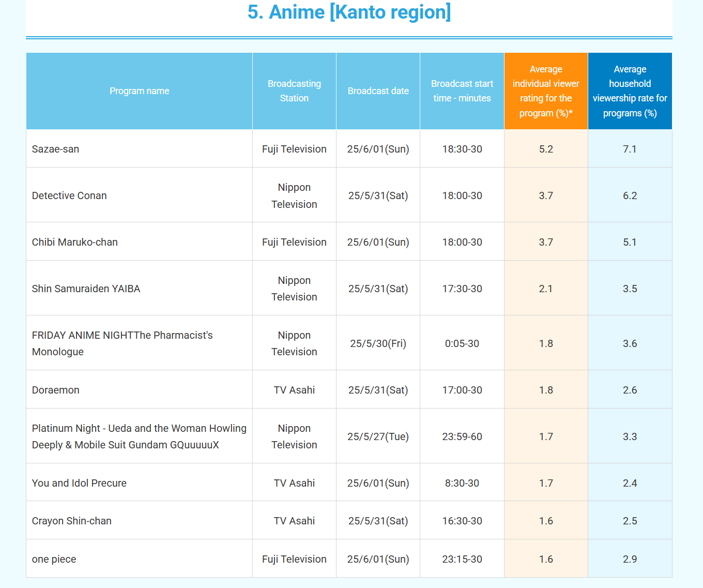Click the '18:30-30' start time
This screenshot has height=588, width=703.
pyautogui.click(x=462, y=149)
